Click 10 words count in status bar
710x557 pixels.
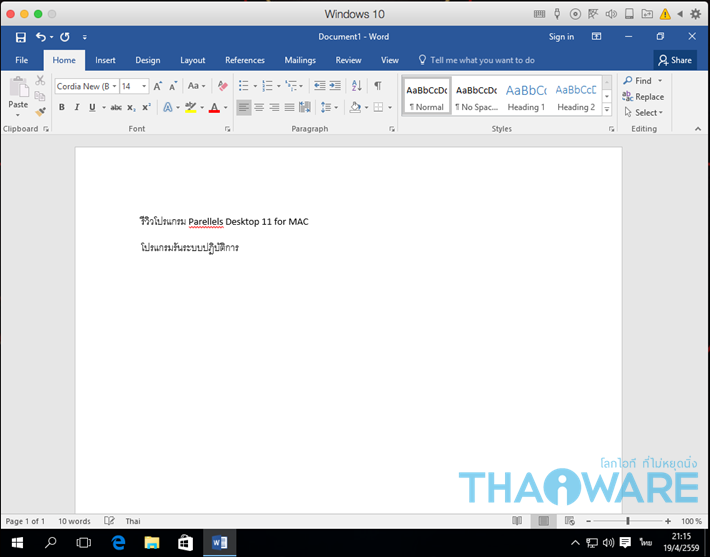click(x=74, y=521)
